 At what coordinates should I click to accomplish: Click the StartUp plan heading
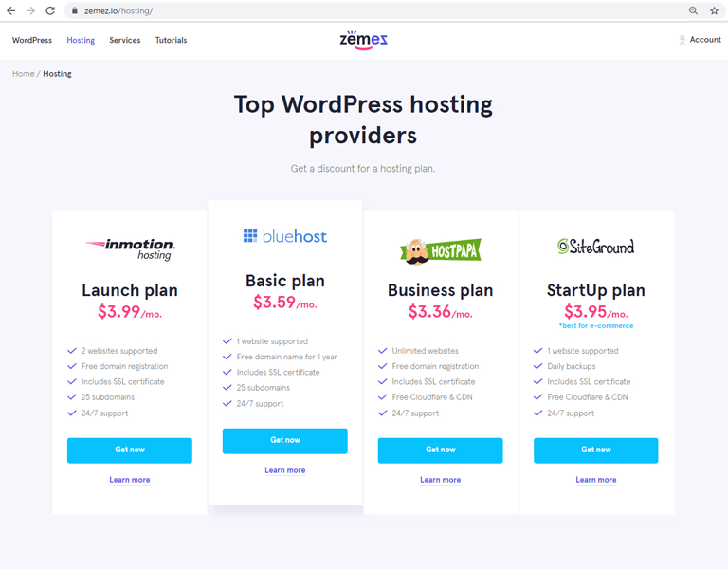tap(595, 290)
